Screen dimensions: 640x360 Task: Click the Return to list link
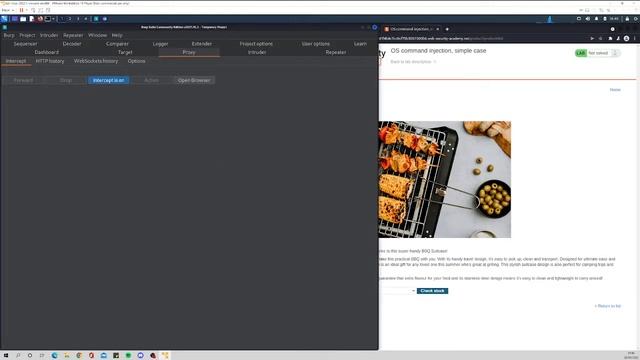(607, 306)
